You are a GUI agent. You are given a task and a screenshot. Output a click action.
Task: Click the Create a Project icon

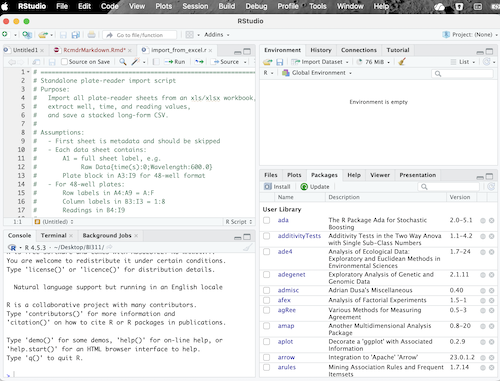coord(27,34)
